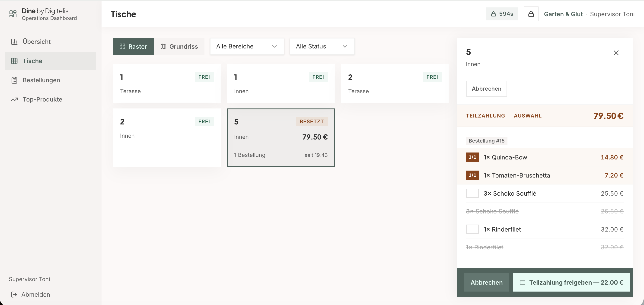Open Übersicht from the sidebar
The image size is (644, 305).
pyautogui.click(x=50, y=41)
